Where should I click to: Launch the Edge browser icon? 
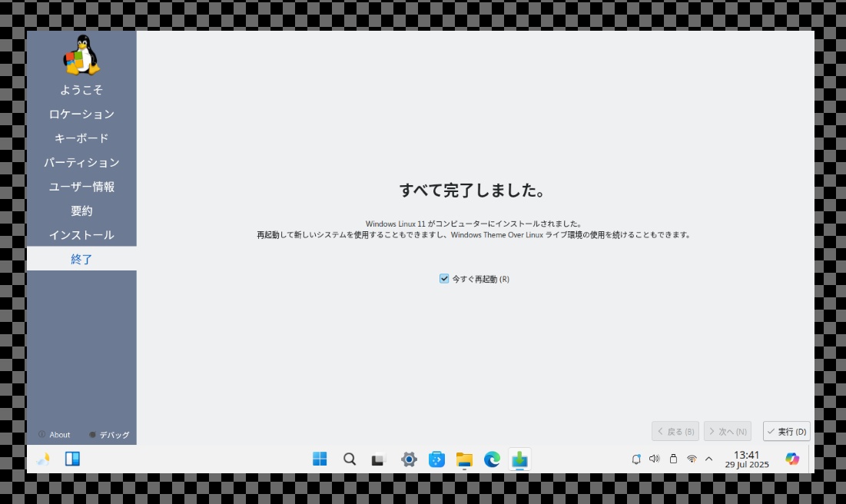click(x=492, y=459)
